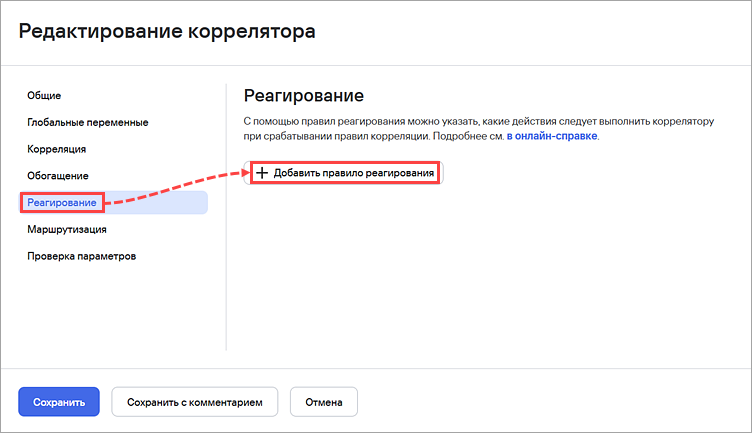Open the Общие section

point(44,95)
